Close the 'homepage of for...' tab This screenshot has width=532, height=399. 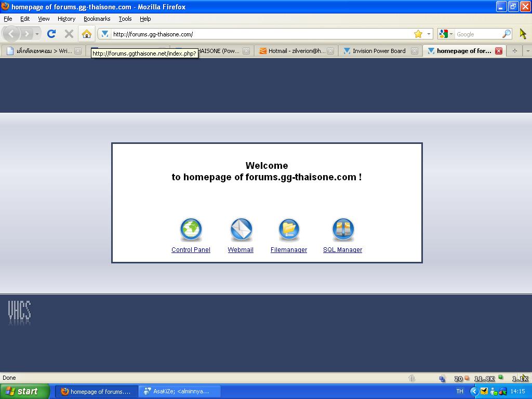pos(498,51)
